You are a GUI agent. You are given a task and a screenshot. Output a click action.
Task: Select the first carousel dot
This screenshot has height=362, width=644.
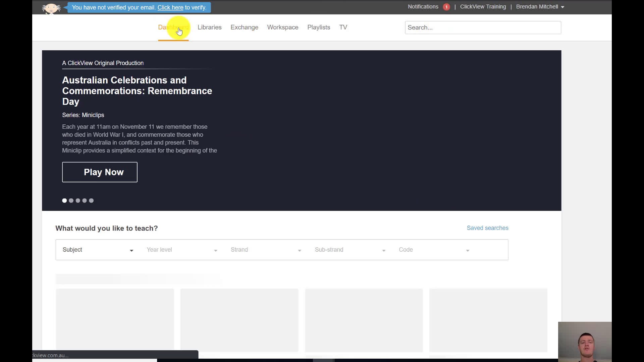[64, 200]
